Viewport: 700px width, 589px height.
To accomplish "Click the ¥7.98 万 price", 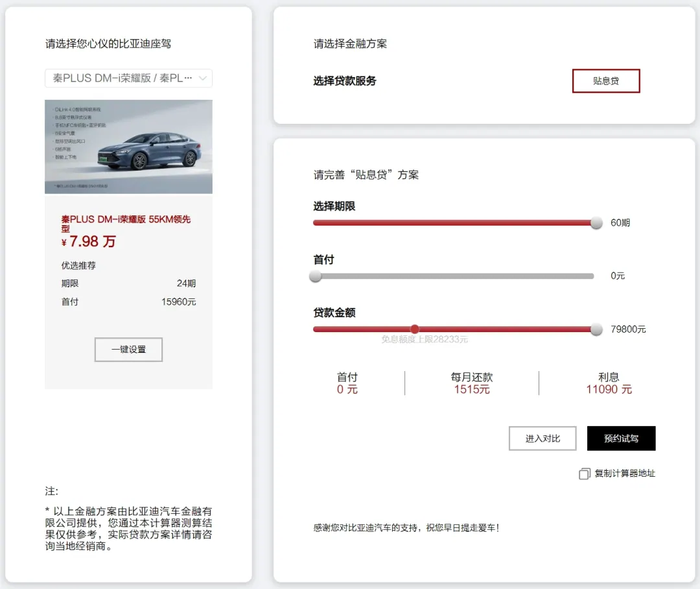I will tap(88, 241).
